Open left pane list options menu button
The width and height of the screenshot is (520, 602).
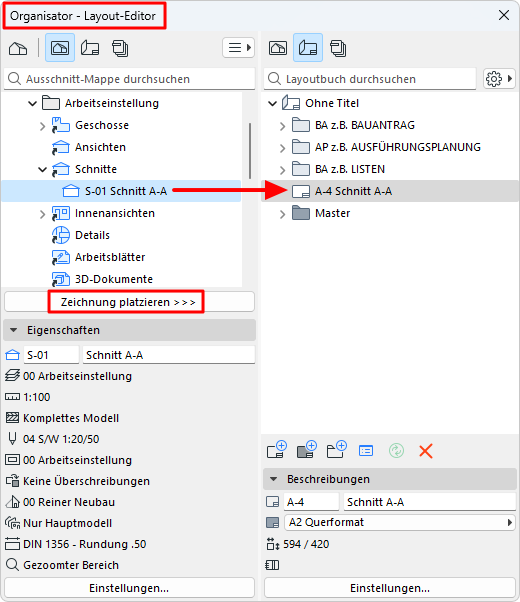pos(238,48)
